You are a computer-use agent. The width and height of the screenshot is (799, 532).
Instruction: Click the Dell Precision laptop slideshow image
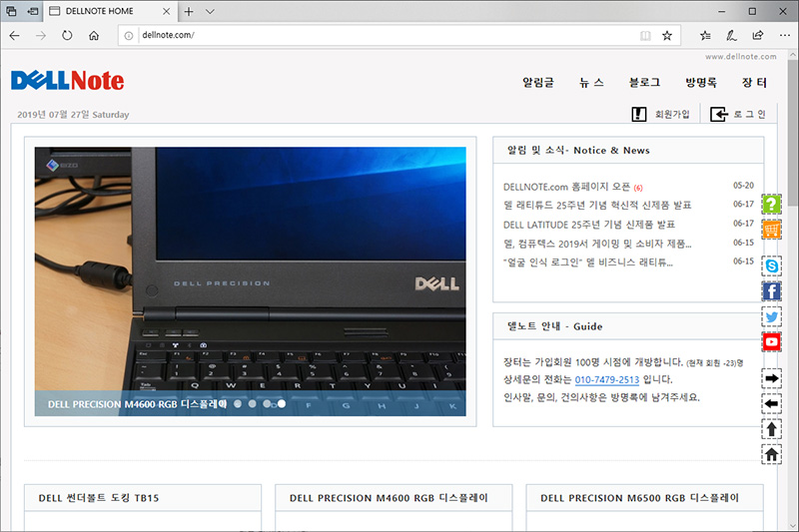click(x=251, y=281)
